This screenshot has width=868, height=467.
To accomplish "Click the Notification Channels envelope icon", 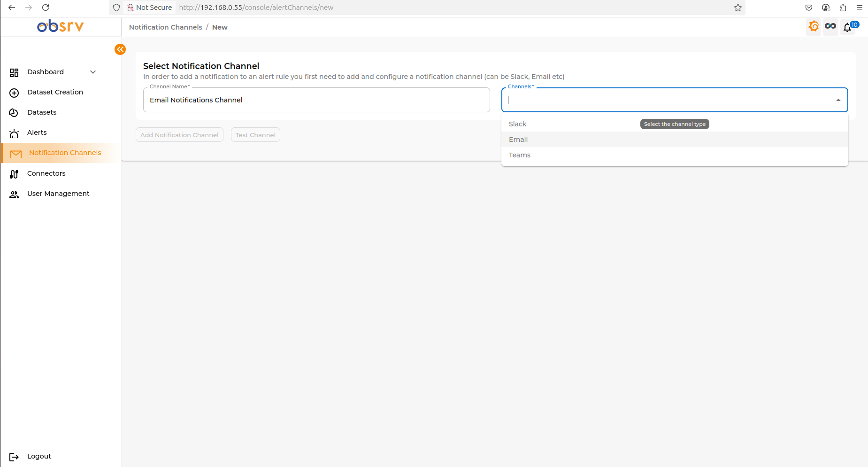I will pyautogui.click(x=16, y=153).
